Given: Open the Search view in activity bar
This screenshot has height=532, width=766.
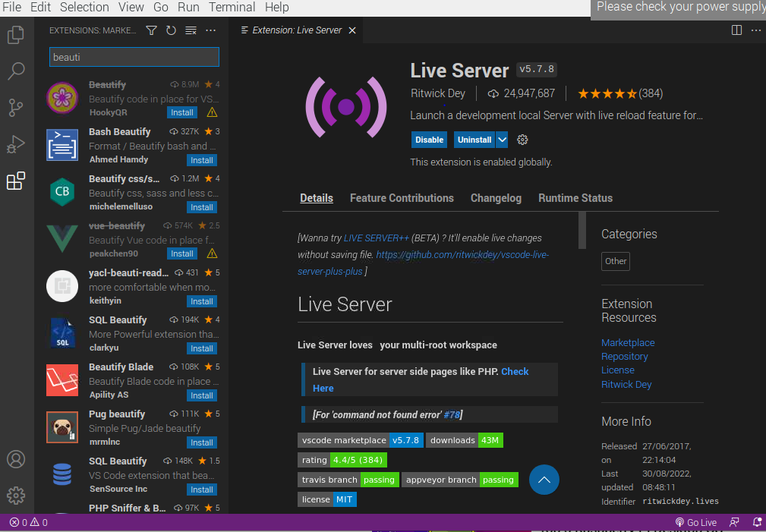Looking at the screenshot, I should pyautogui.click(x=16, y=71).
